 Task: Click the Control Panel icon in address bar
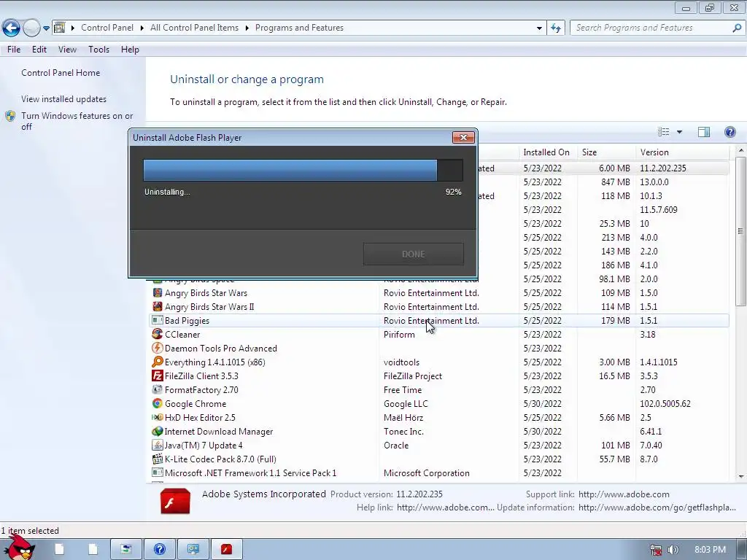click(x=60, y=28)
